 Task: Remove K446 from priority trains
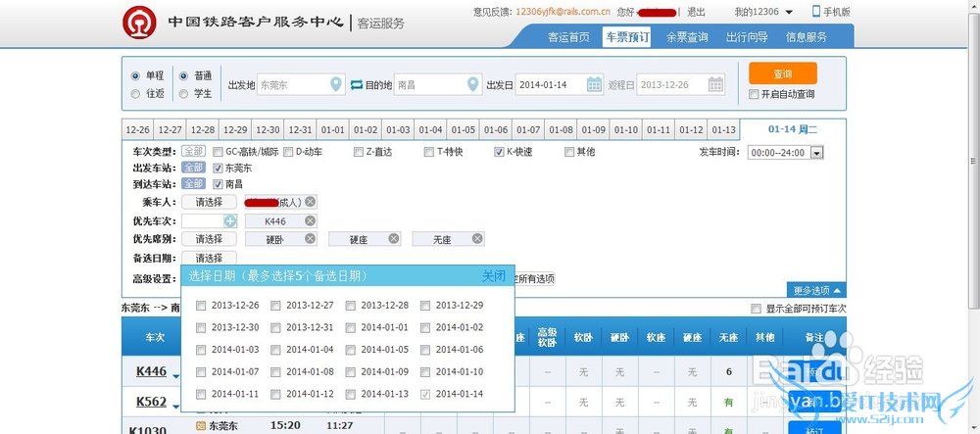click(x=310, y=220)
